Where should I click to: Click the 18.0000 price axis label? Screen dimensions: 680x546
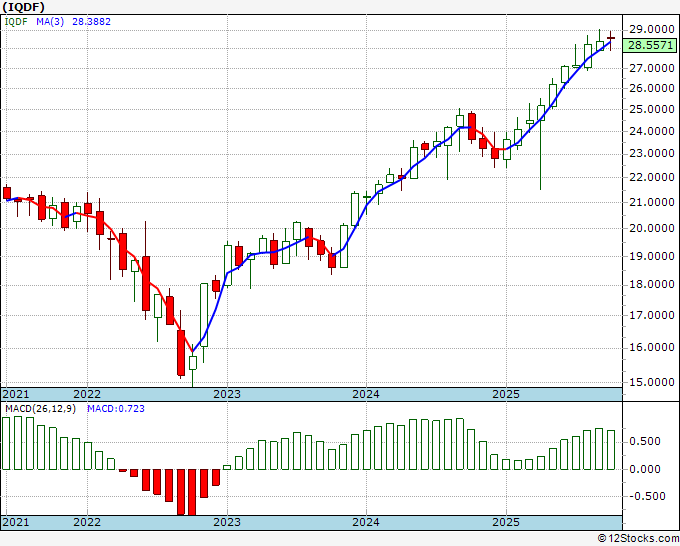click(x=652, y=285)
